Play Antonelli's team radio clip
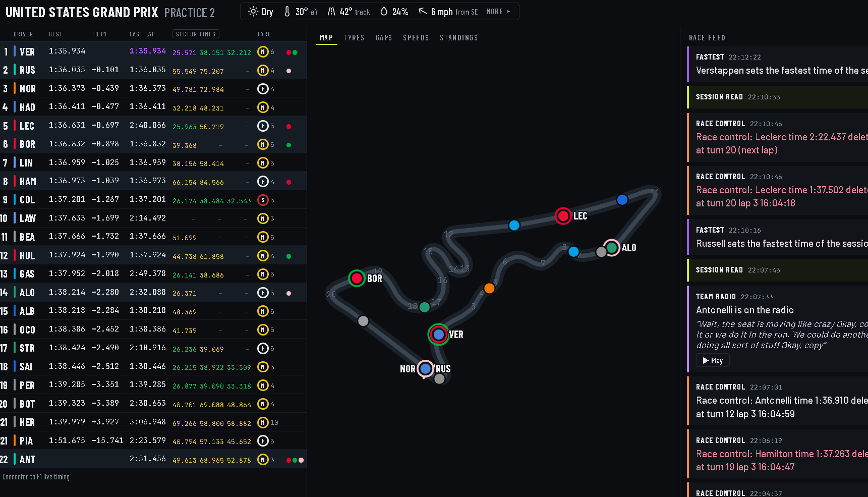This screenshot has width=868, height=497. click(713, 360)
